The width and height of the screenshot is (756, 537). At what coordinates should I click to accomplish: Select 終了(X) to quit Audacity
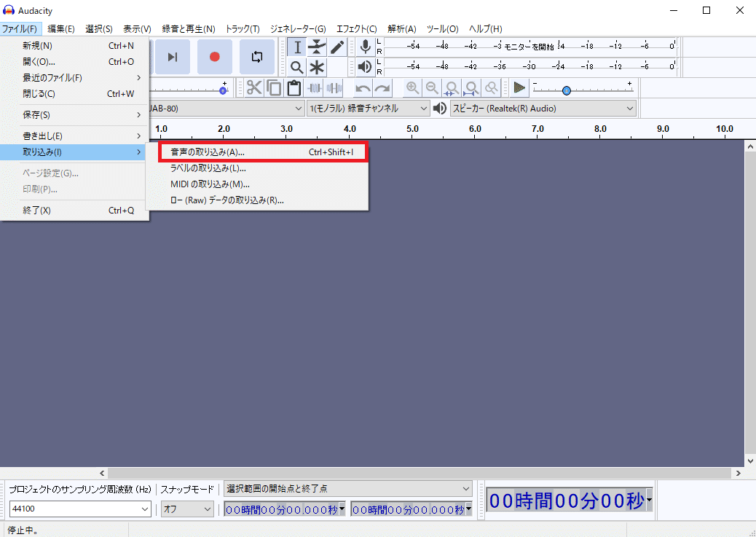pos(75,211)
